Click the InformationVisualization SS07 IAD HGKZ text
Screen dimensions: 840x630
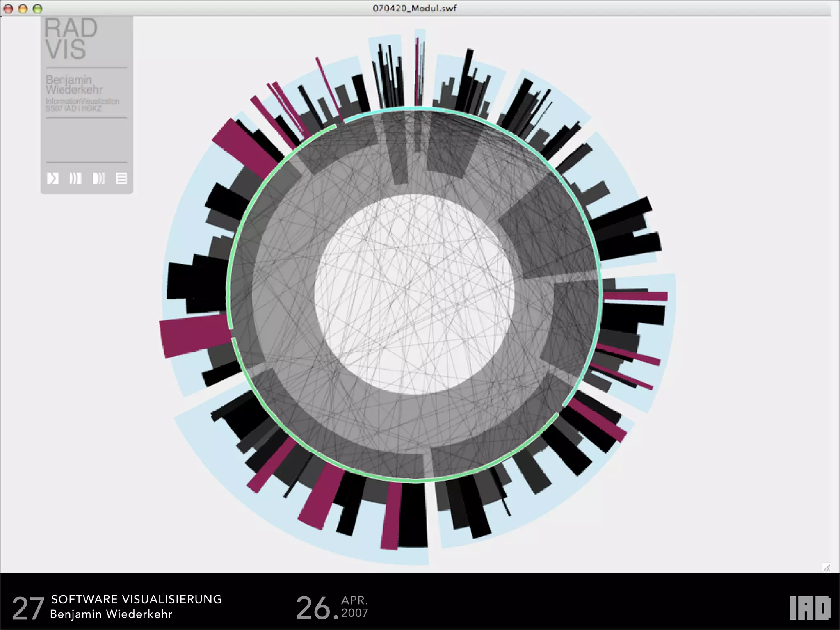coord(82,105)
